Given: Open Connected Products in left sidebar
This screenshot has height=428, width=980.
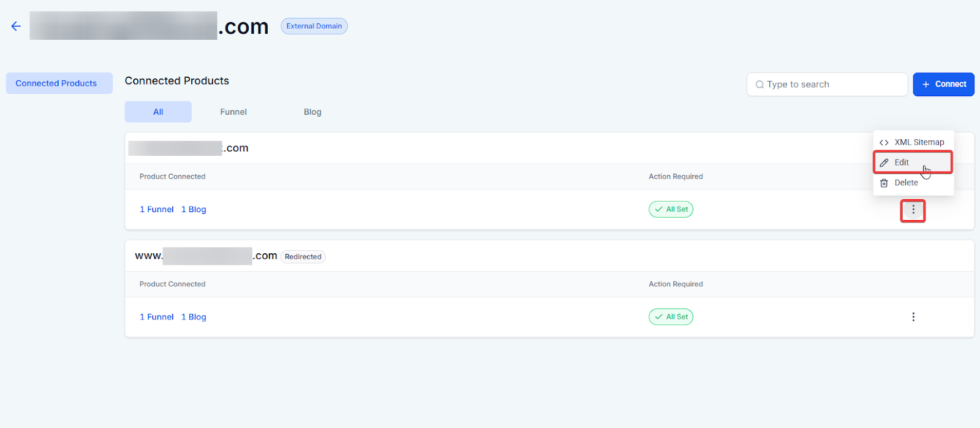Looking at the screenshot, I should pyautogui.click(x=56, y=83).
